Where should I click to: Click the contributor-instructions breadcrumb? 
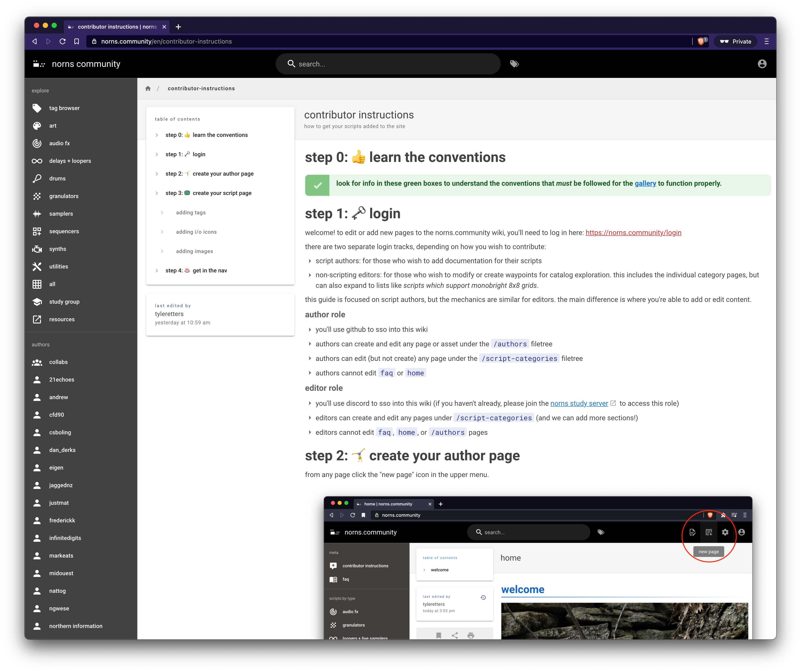click(x=201, y=88)
